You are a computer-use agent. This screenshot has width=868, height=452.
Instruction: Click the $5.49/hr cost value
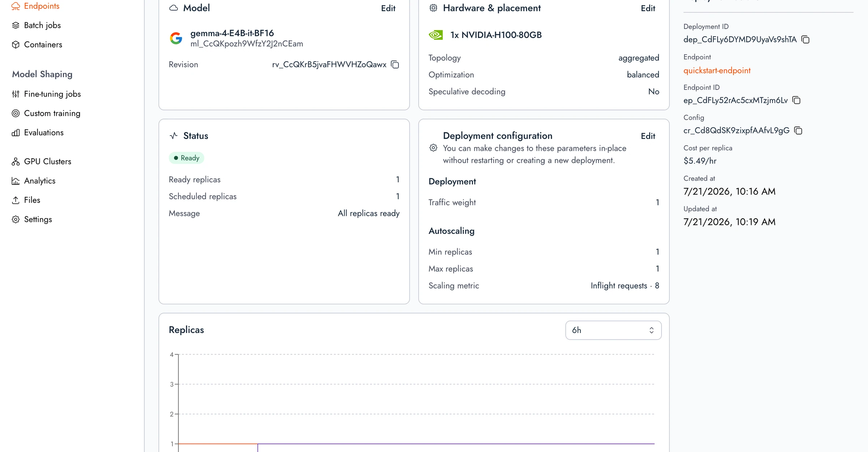(x=700, y=161)
